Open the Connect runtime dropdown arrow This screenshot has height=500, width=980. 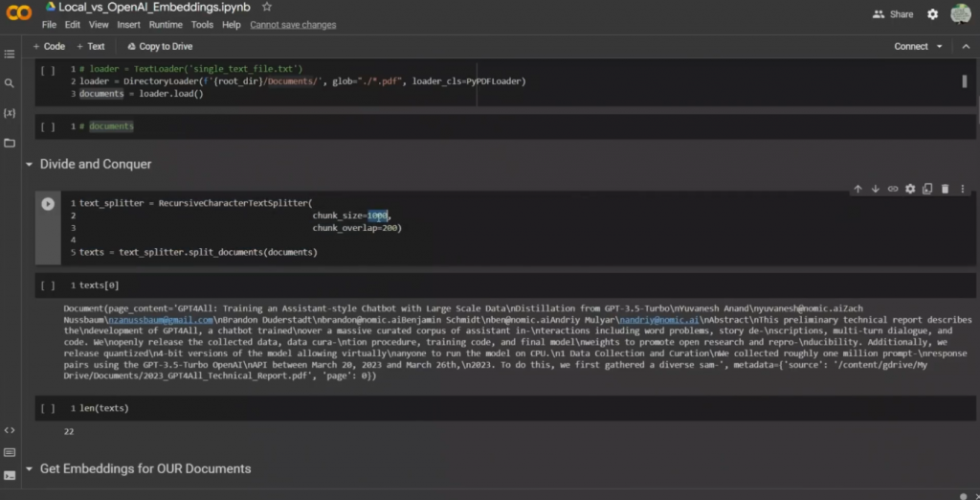tap(940, 46)
